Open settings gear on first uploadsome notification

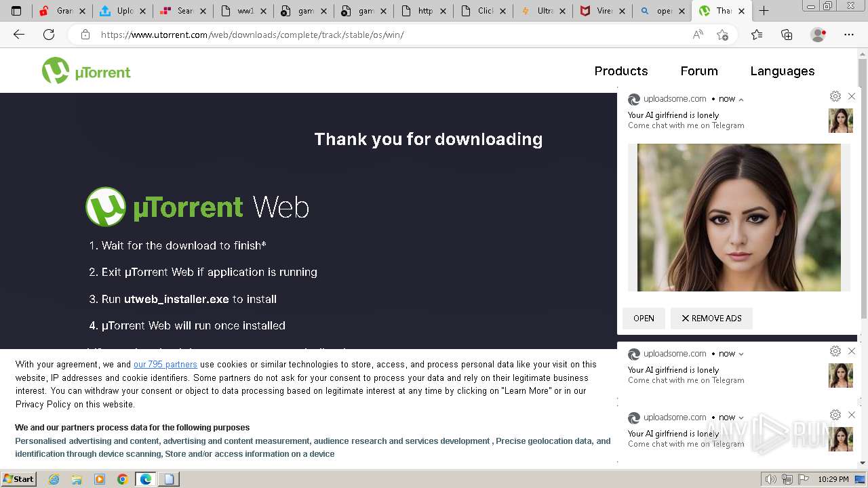tap(835, 96)
